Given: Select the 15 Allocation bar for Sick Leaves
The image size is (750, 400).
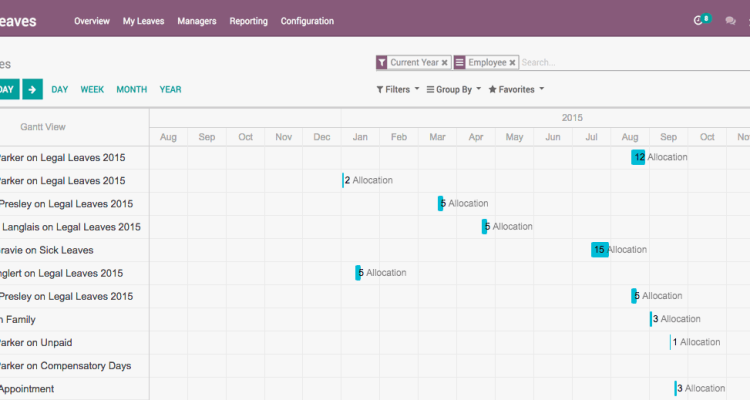Looking at the screenshot, I should [600, 250].
